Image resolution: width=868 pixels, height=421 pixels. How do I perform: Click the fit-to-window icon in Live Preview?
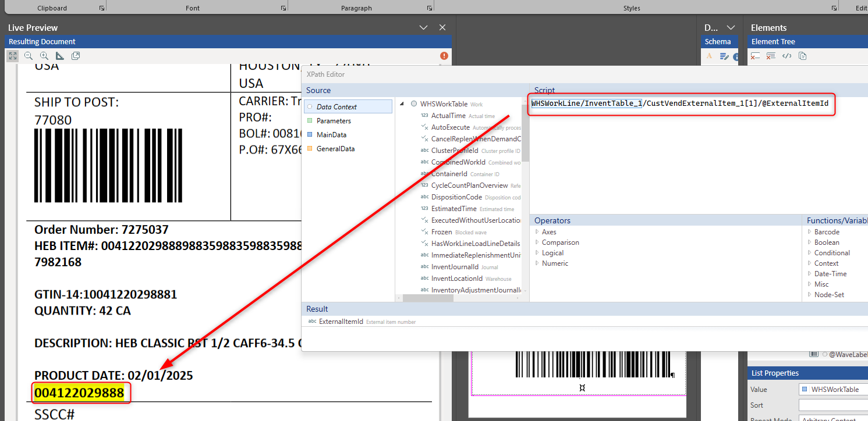(x=13, y=56)
